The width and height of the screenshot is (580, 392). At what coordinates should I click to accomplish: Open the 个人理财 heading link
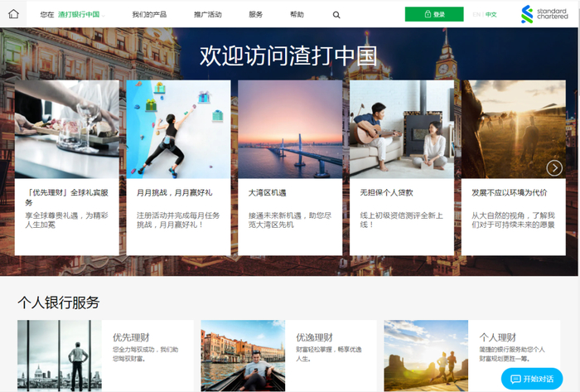(497, 337)
